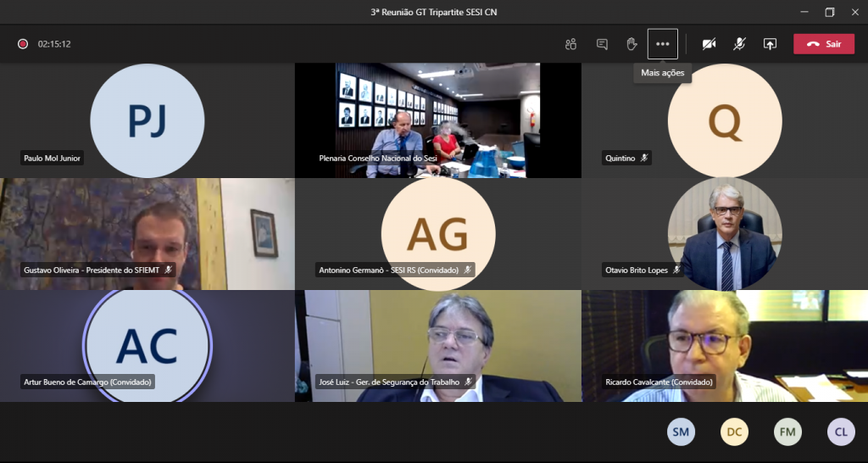Click the Paulo Mol Junior name label
The width and height of the screenshot is (868, 463).
pyautogui.click(x=52, y=159)
